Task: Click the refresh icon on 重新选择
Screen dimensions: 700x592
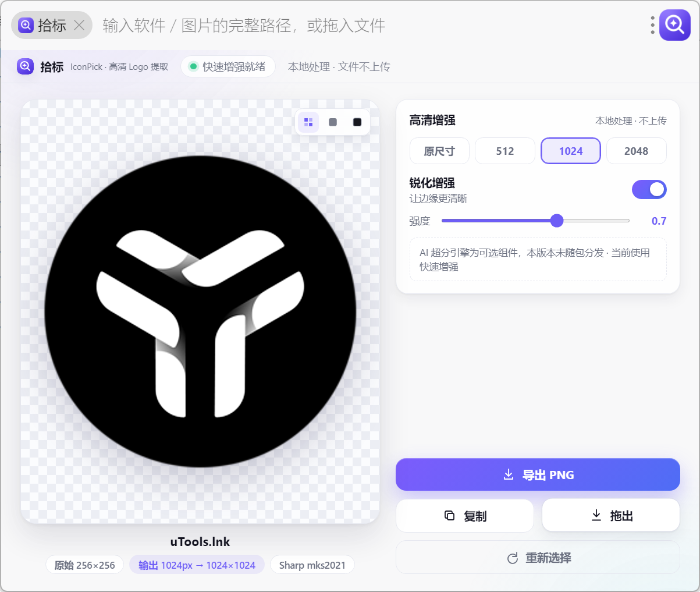Action: tap(513, 558)
